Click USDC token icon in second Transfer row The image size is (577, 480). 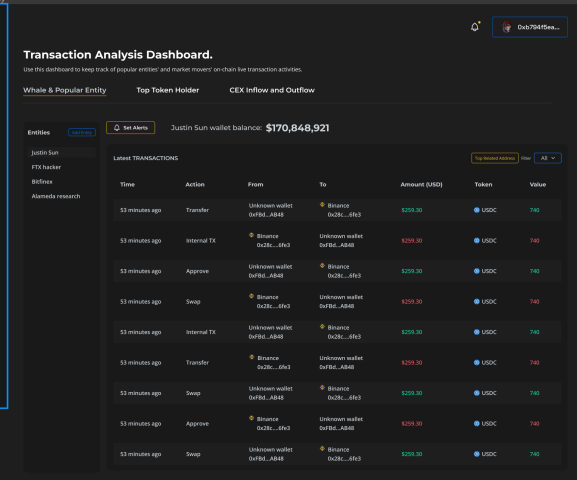pos(477,363)
